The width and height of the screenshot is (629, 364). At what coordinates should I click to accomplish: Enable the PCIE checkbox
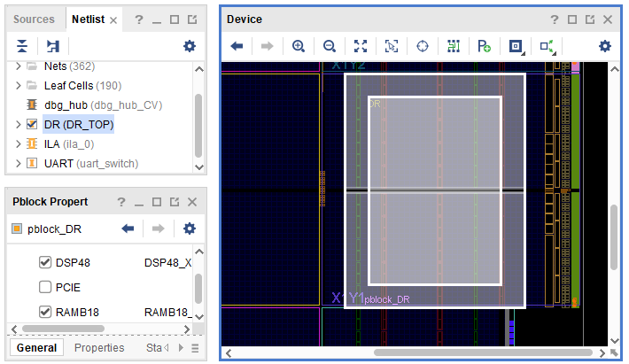(x=45, y=287)
